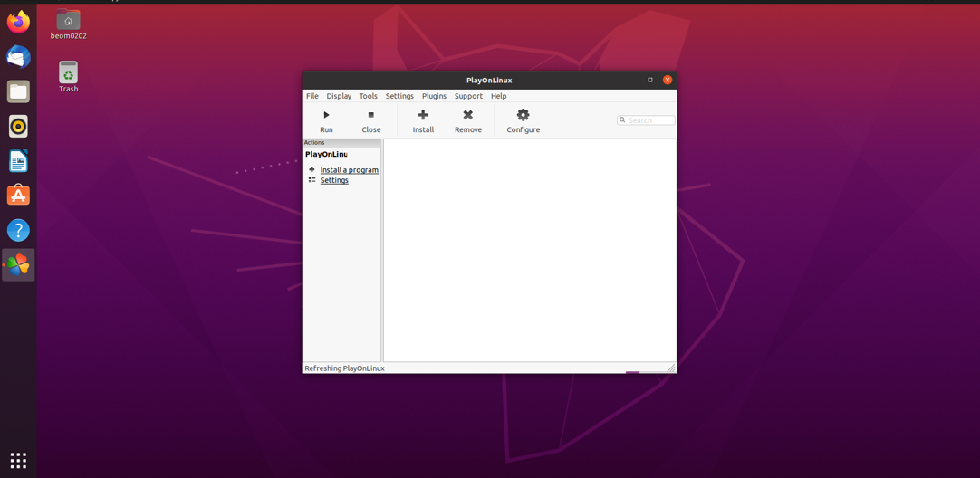Screen dimensions: 980x478
Task: Open Rhythmbox music player from the dock
Action: click(x=18, y=127)
